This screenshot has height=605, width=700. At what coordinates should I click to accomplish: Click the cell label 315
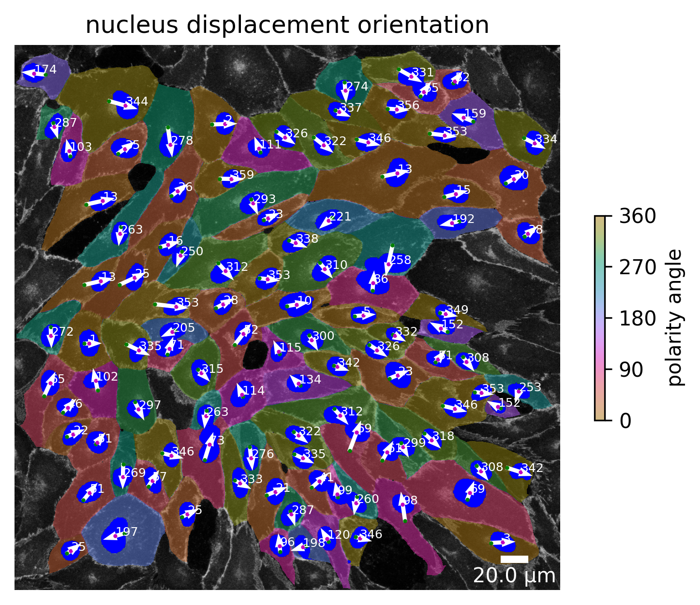coord(212,369)
